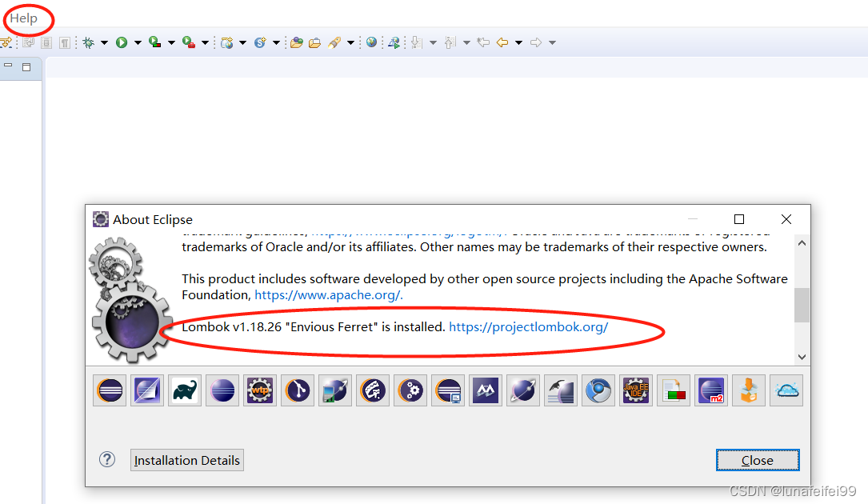
Task: Open the Help menu
Action: 24,18
